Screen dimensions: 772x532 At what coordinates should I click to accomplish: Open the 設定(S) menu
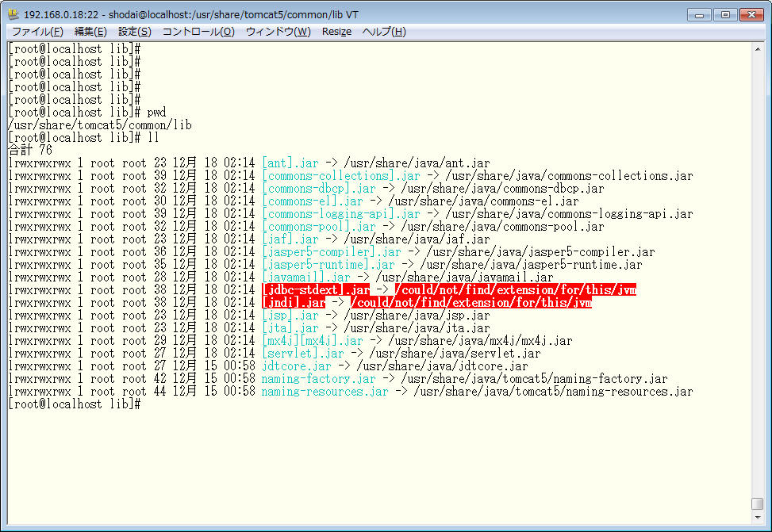(x=135, y=32)
